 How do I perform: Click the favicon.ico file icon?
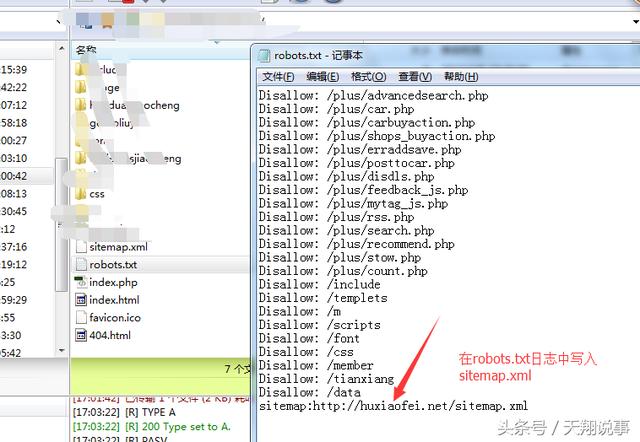coord(81,317)
